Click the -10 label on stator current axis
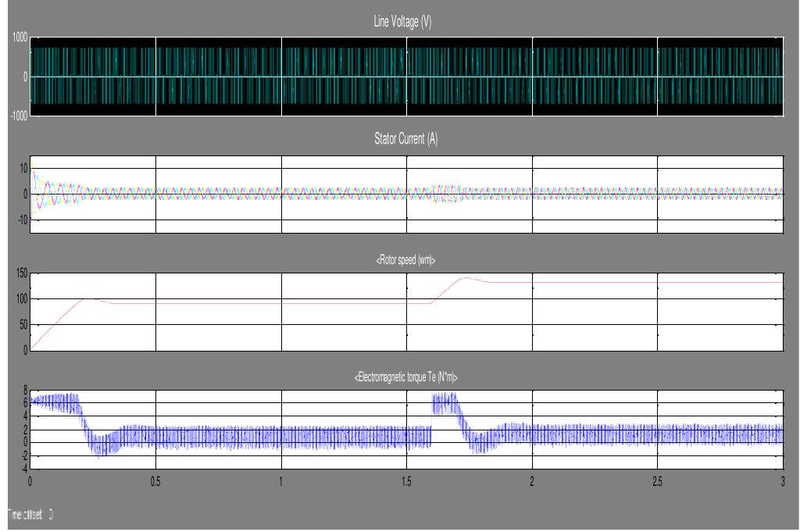Screen dimensions: 800x532 point(23,220)
